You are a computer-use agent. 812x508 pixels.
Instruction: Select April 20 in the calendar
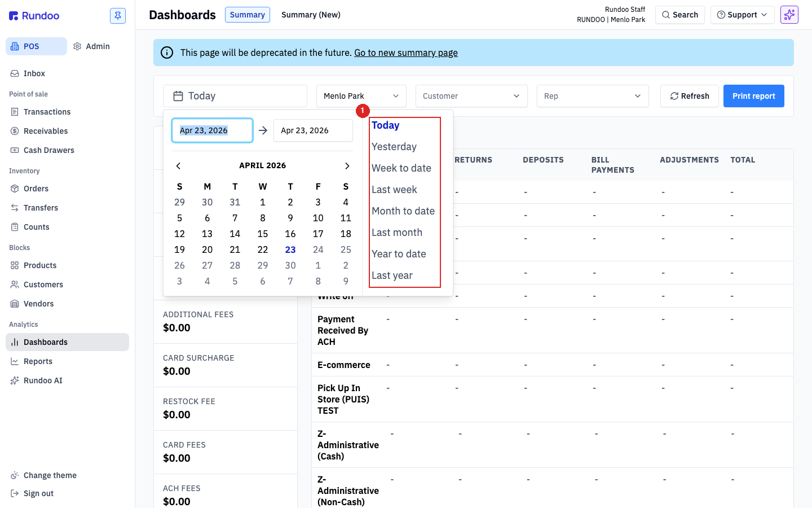pyautogui.click(x=208, y=249)
